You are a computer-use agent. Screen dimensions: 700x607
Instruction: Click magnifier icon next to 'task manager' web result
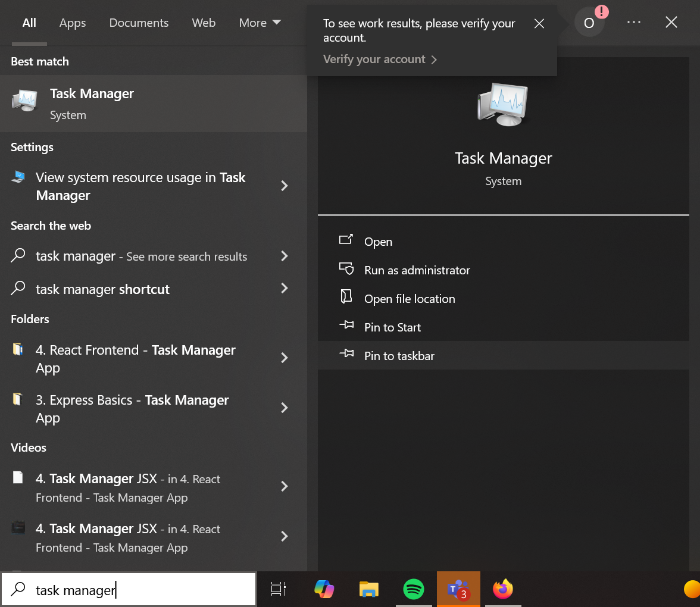[x=18, y=255]
